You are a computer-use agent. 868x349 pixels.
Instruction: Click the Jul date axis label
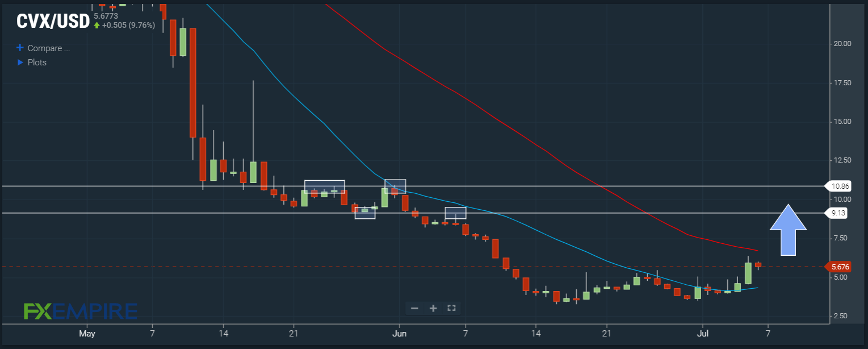pyautogui.click(x=703, y=333)
